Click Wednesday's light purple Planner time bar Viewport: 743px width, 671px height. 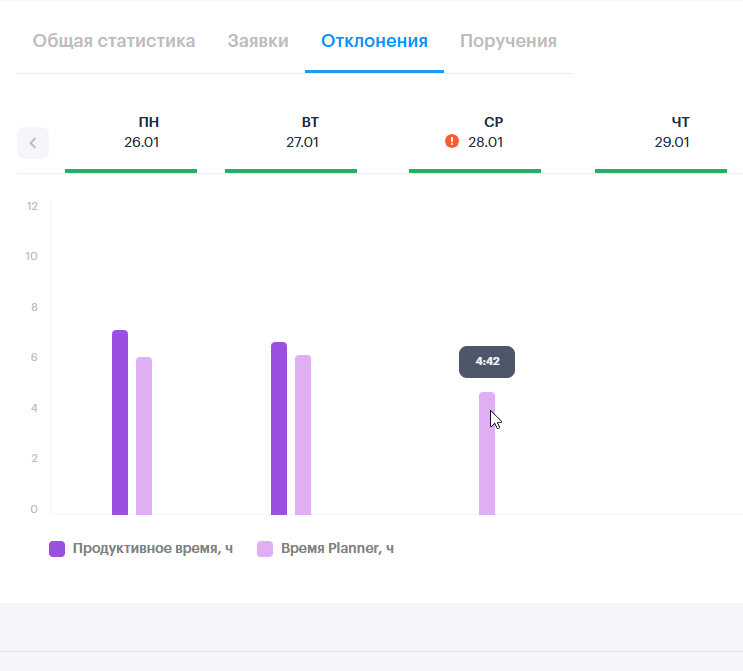(487, 453)
